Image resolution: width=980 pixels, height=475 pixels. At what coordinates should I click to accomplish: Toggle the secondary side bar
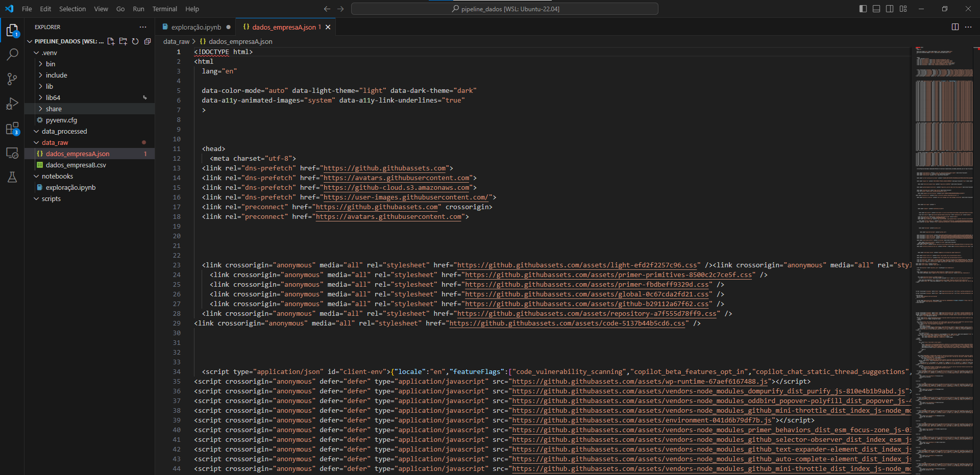[890, 9]
